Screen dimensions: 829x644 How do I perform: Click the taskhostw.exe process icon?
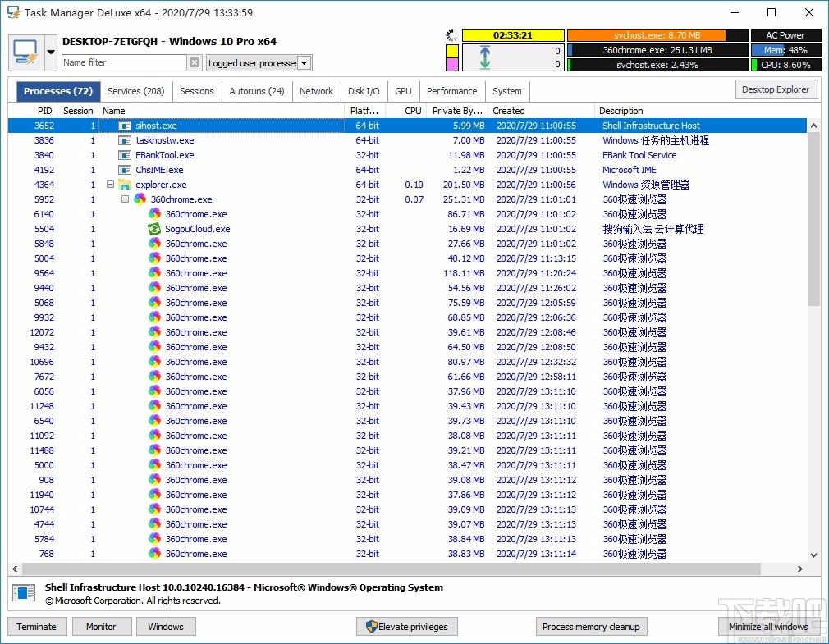125,140
